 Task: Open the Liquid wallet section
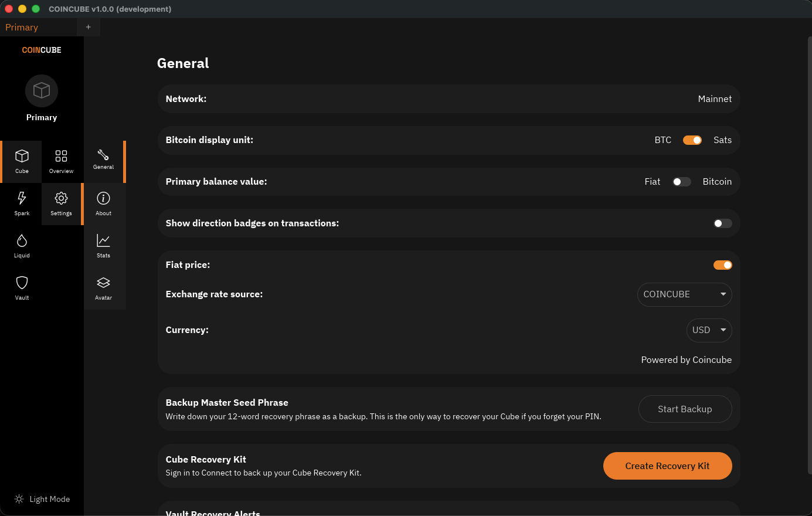[x=22, y=246]
